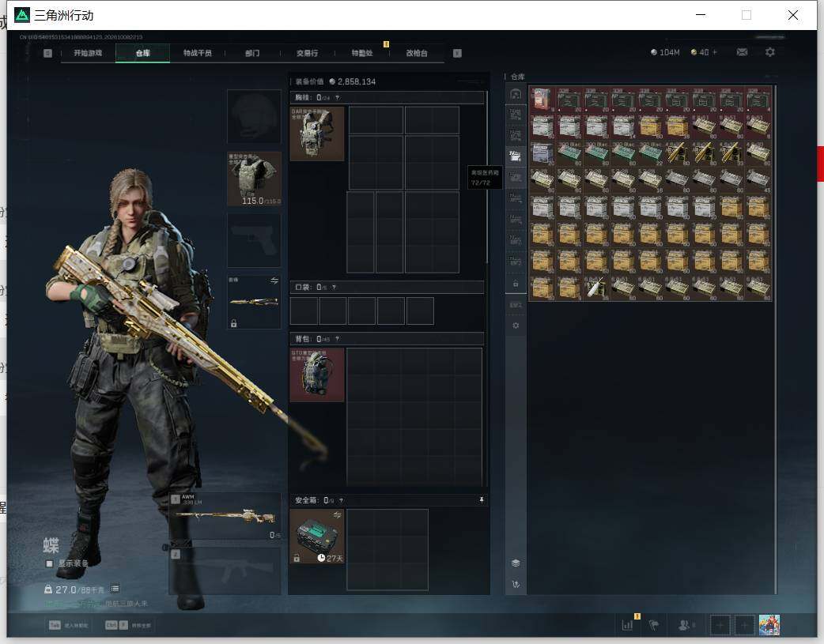This screenshot has height=644, width=824.
Task: Switch to the 特战干员 tab
Action: point(198,53)
